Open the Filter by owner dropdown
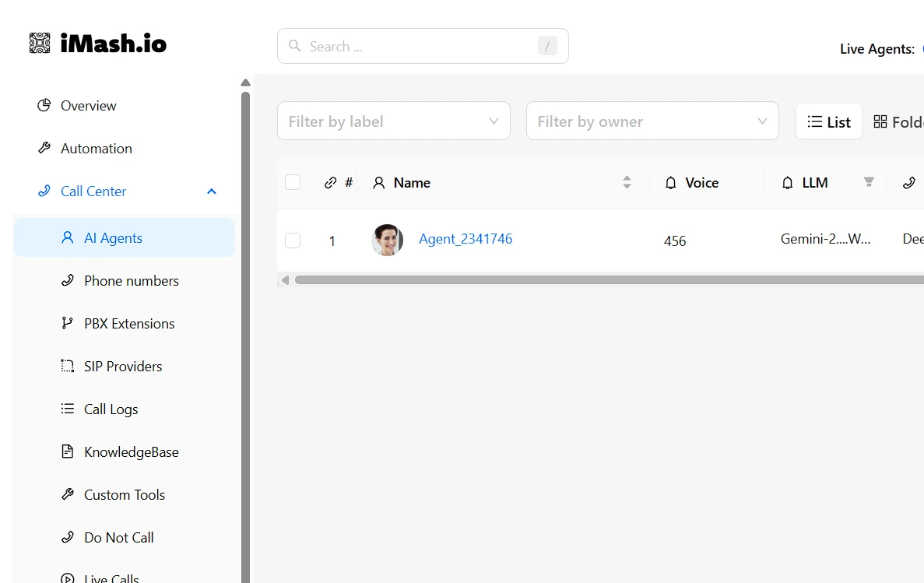Screen dimensions: 924x583 coord(652,121)
